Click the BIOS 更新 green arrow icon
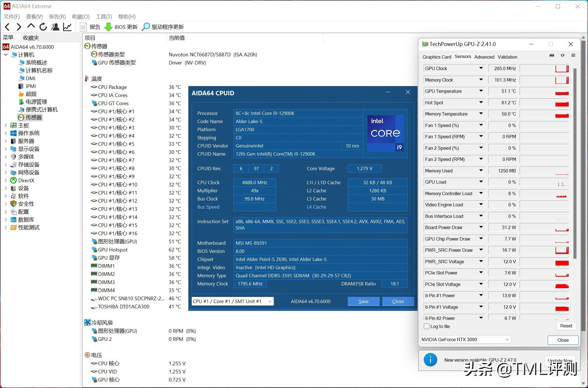Viewport: 588px width, 388px height. point(108,27)
